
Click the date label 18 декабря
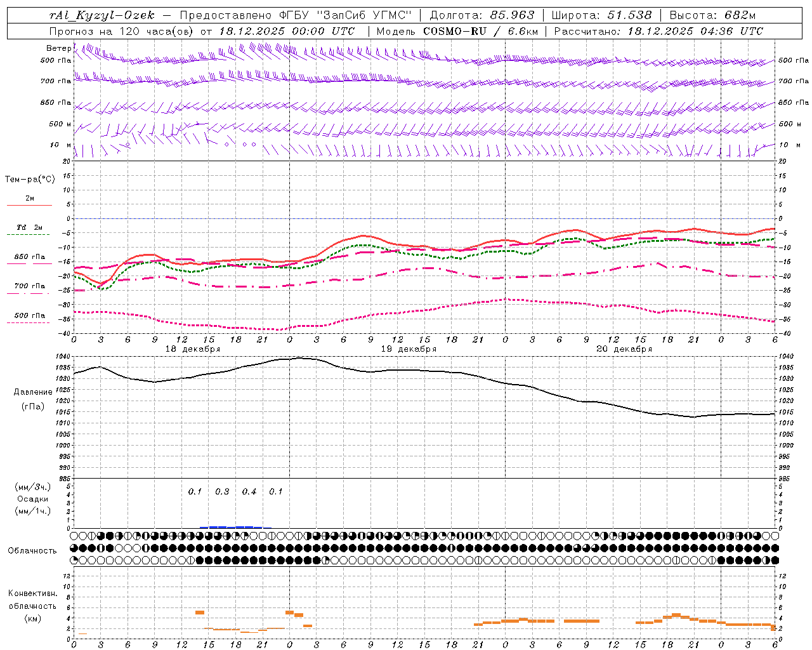[x=193, y=349]
